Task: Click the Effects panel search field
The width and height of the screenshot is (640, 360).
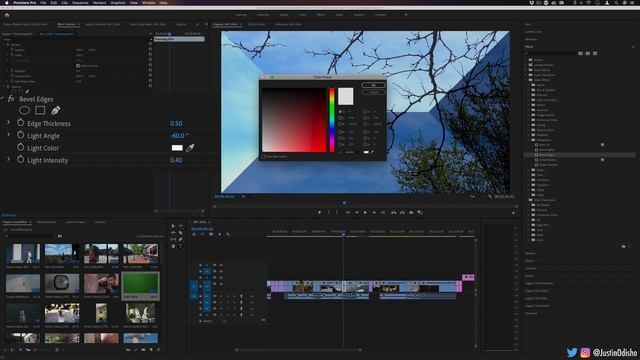Action: coord(551,53)
